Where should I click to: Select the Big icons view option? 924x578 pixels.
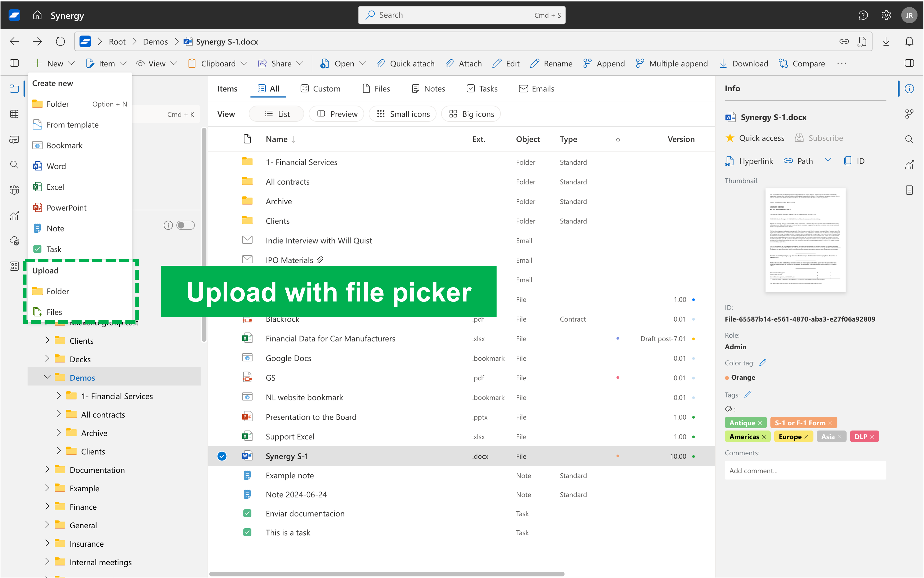tap(471, 114)
